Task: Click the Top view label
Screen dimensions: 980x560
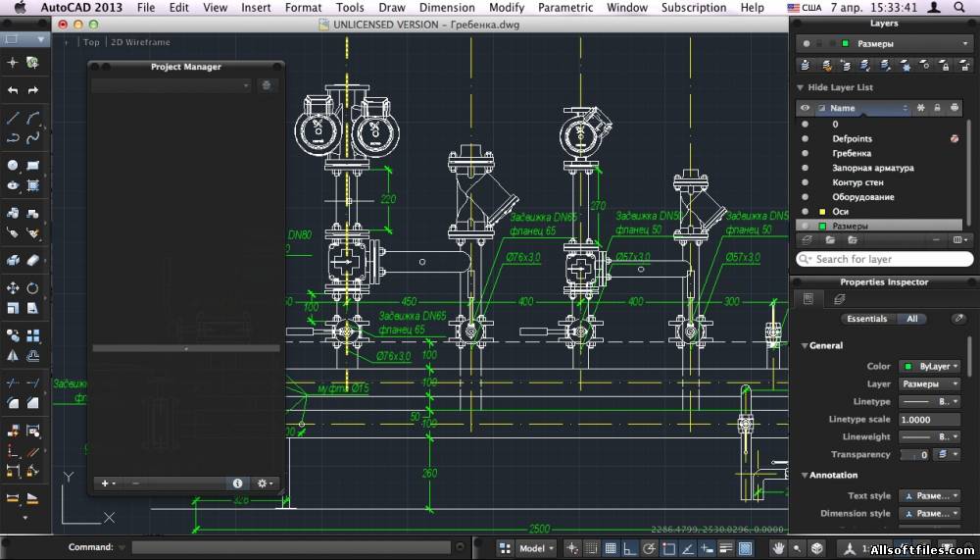Action: (x=91, y=42)
